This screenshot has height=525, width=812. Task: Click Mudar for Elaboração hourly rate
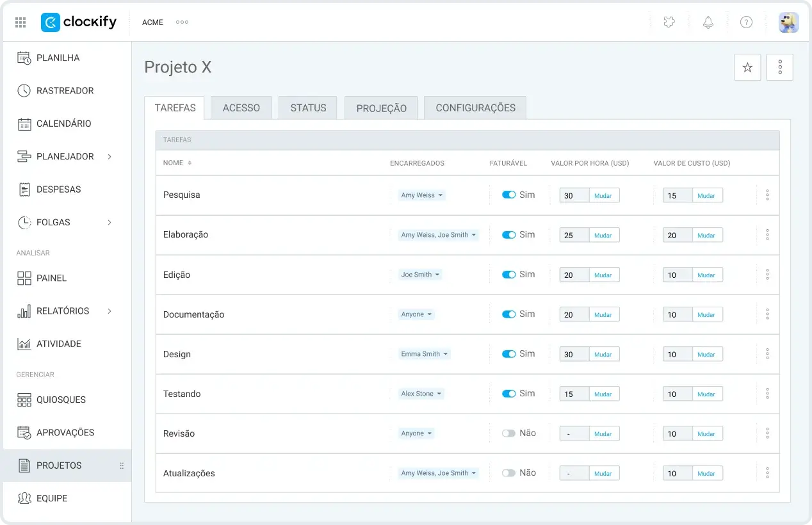(x=604, y=235)
